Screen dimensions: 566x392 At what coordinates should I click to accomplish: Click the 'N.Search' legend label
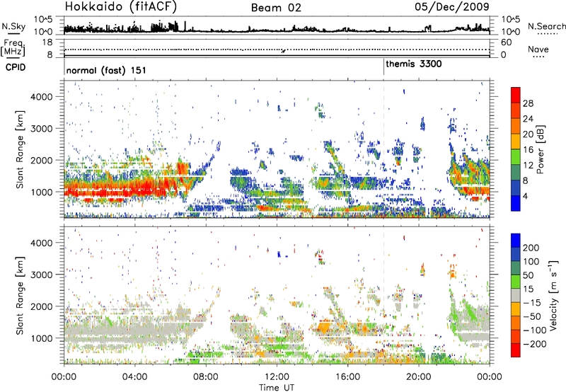pyautogui.click(x=547, y=26)
